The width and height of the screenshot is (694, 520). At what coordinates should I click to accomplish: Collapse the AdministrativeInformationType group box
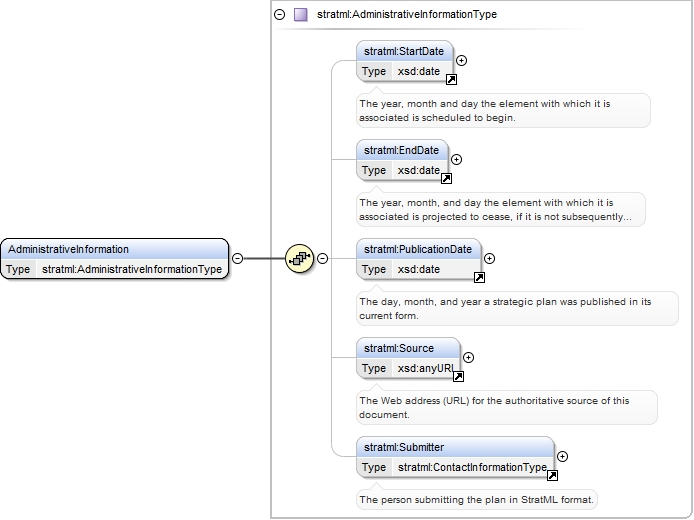coord(280,15)
